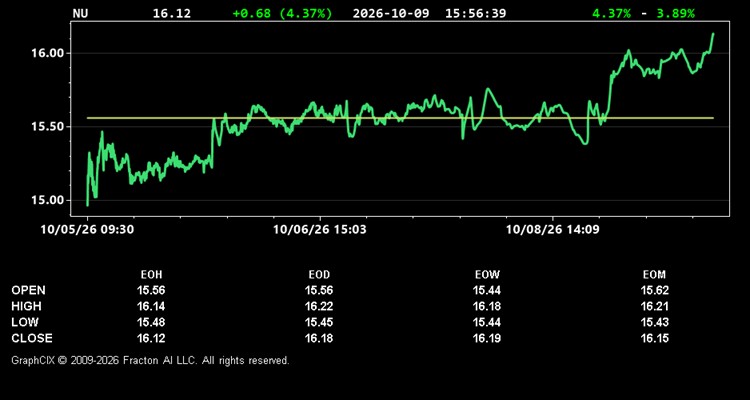
Task: Click the EOD HIGH value 16.22
Action: (x=319, y=306)
